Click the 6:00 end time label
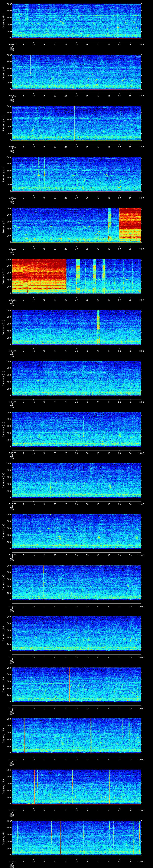This screenshot has height=868, width=153. tap(141, 249)
